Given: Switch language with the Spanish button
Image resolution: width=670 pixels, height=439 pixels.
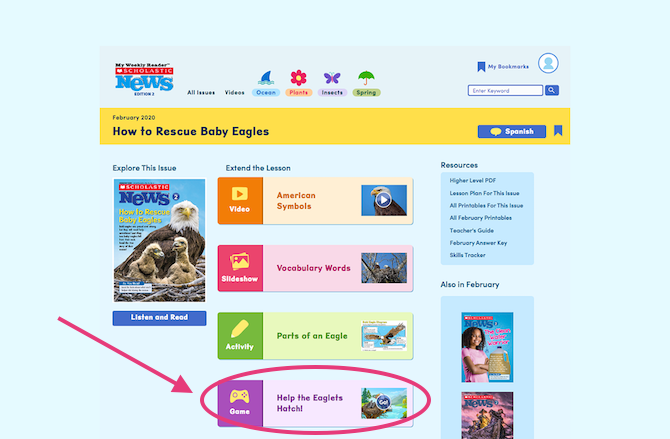Looking at the screenshot, I should (511, 131).
